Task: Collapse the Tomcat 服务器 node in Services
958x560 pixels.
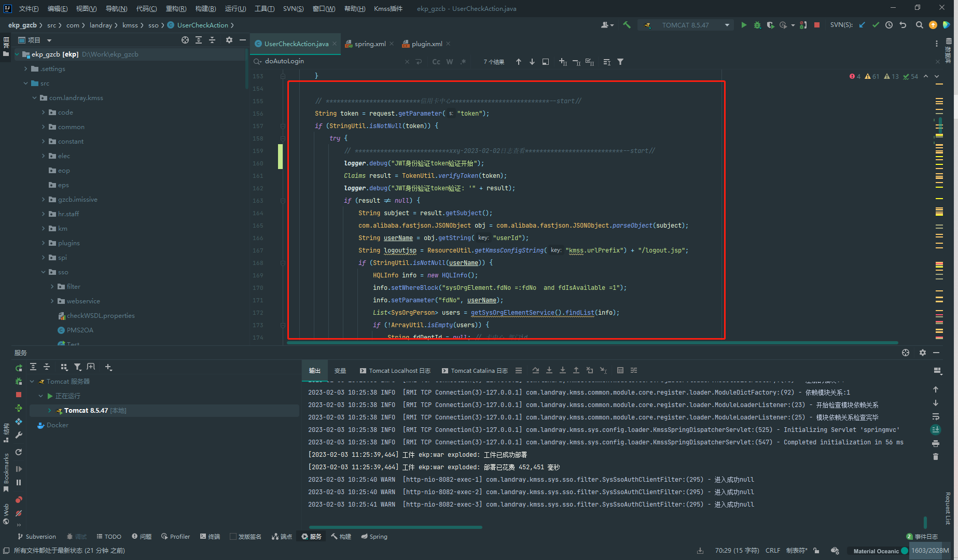Action: (32, 382)
